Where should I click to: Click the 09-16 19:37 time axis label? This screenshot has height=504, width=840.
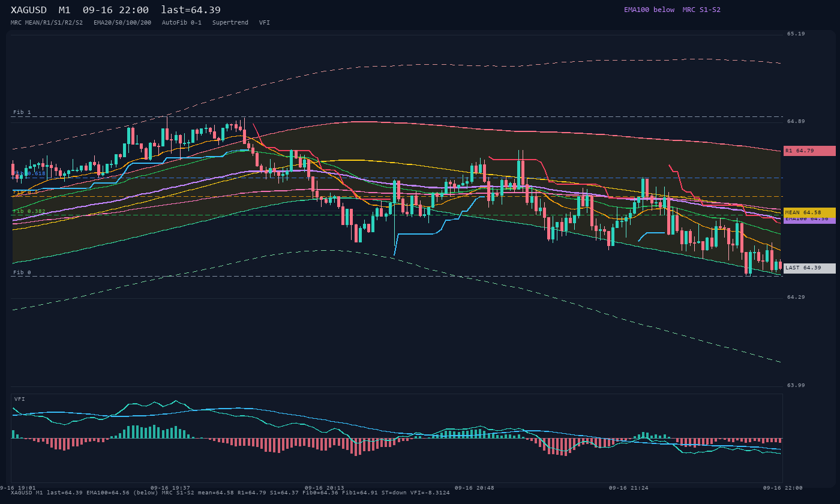pyautogui.click(x=170, y=488)
